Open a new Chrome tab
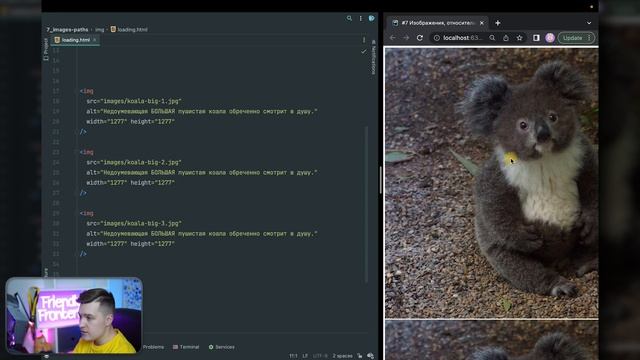This screenshot has width=640, height=360. pyautogui.click(x=498, y=23)
